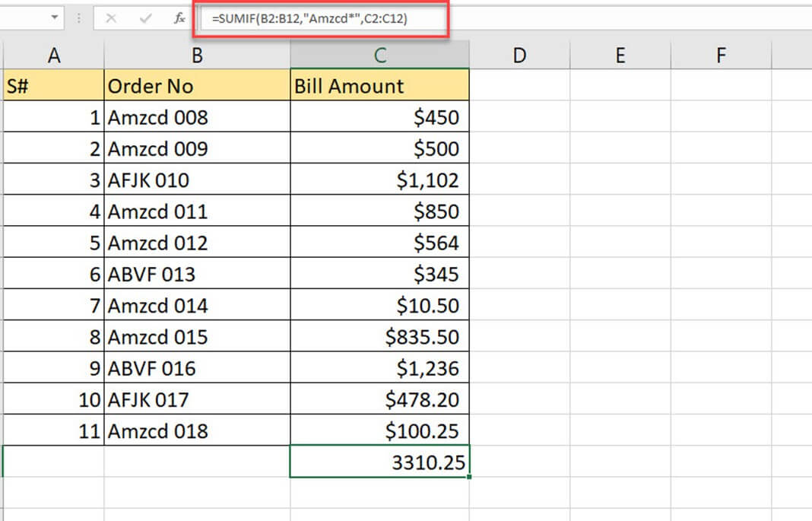Viewport: 812px width, 521px height.
Task: Select column E header
Action: [x=620, y=55]
